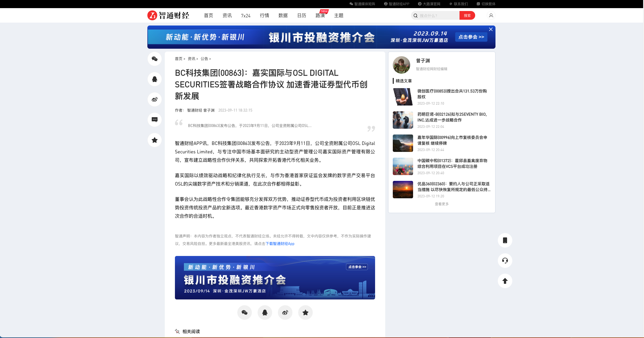Image resolution: width=644 pixels, height=338 pixels.
Task: Focus the search input field
Action: point(439,16)
